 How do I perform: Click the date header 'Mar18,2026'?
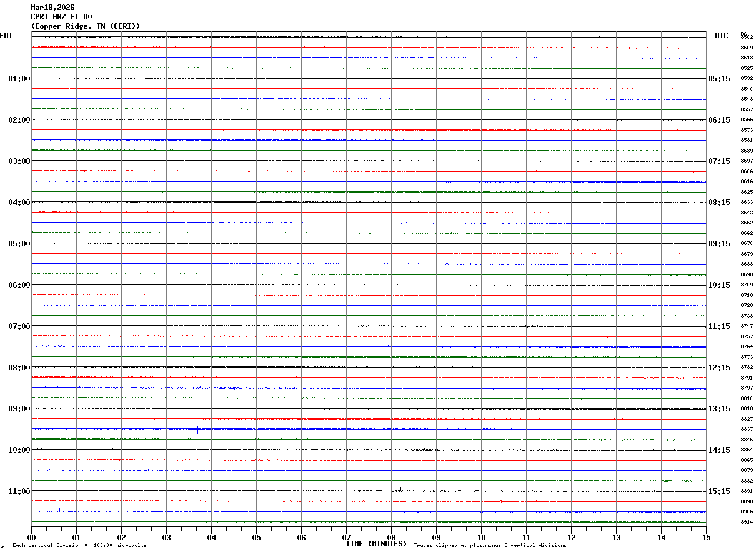point(52,8)
